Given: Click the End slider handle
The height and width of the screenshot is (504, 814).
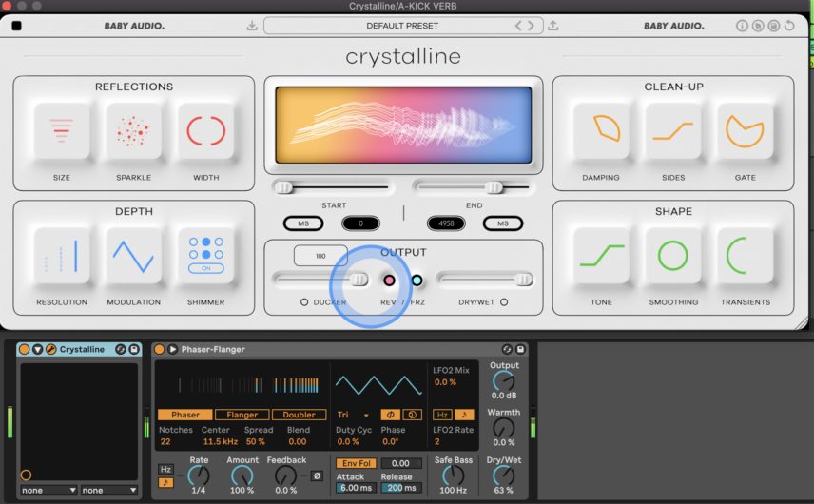Looking at the screenshot, I should coord(494,187).
